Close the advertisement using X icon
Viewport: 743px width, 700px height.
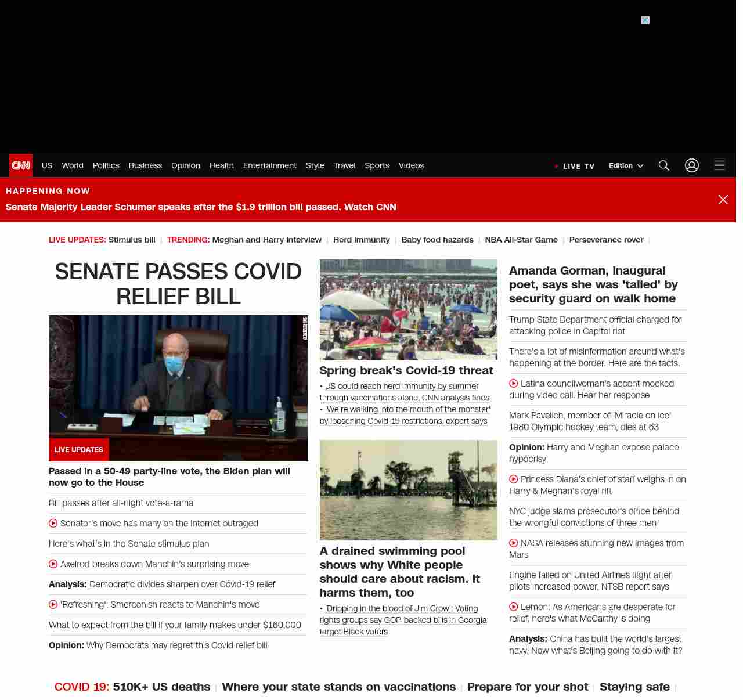tap(645, 20)
